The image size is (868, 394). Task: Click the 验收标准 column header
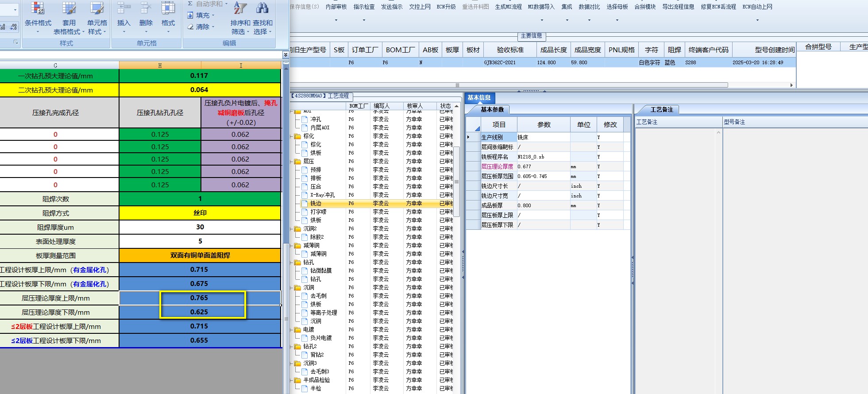[x=510, y=50]
